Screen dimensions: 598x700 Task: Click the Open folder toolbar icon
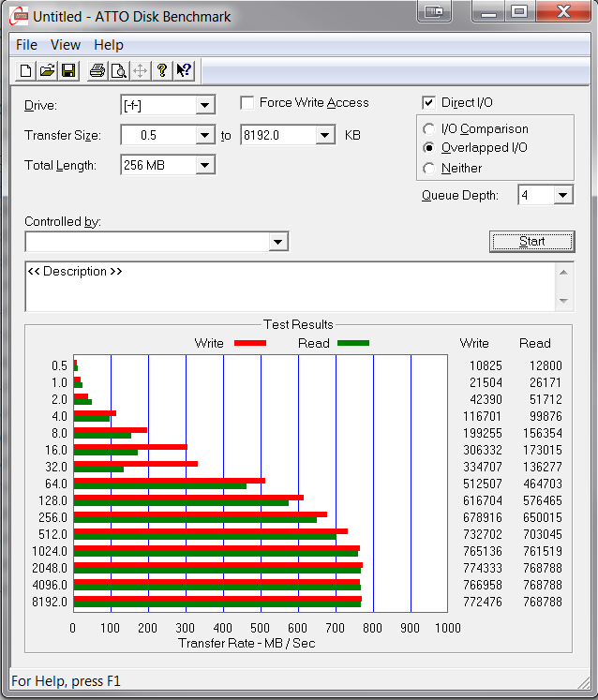(47, 70)
